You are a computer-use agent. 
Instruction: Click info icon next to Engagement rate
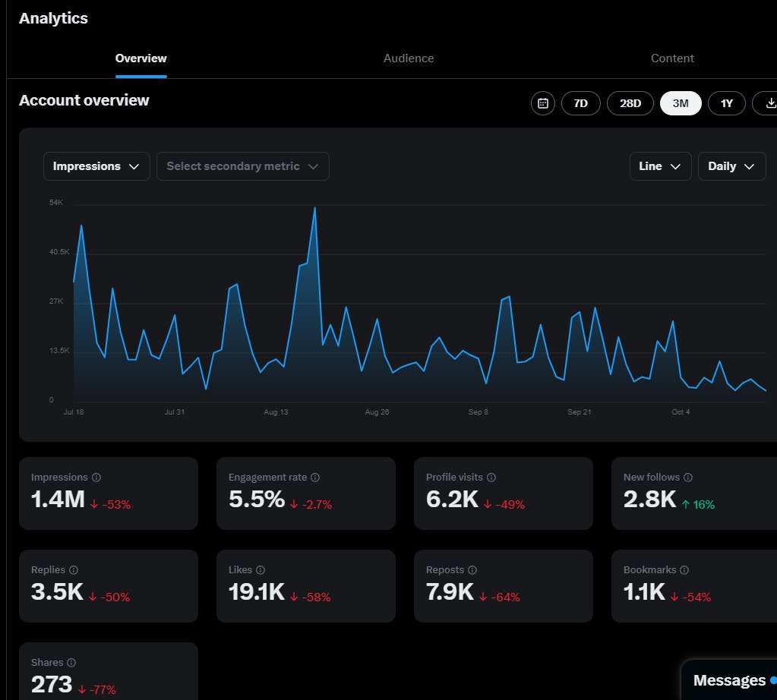pos(315,477)
